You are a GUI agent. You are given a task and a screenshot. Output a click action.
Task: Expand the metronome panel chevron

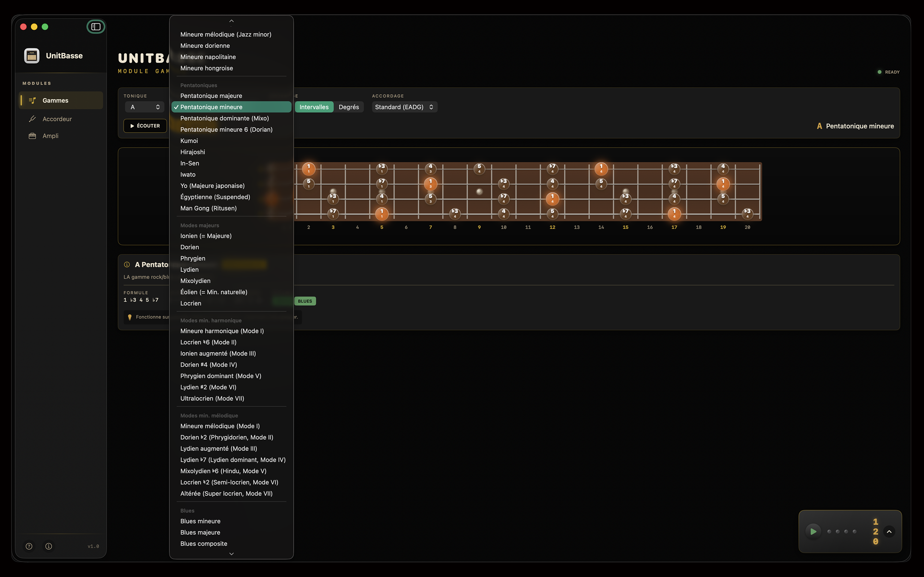coord(890,531)
